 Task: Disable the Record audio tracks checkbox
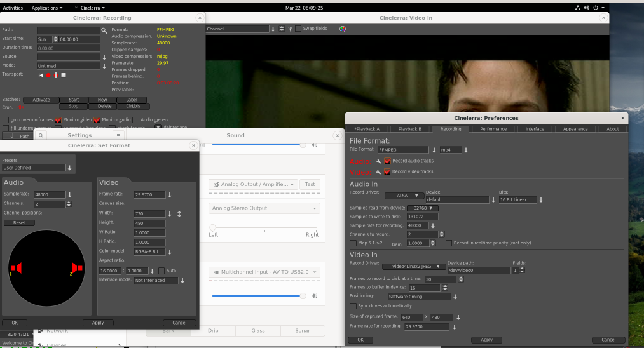click(x=388, y=161)
